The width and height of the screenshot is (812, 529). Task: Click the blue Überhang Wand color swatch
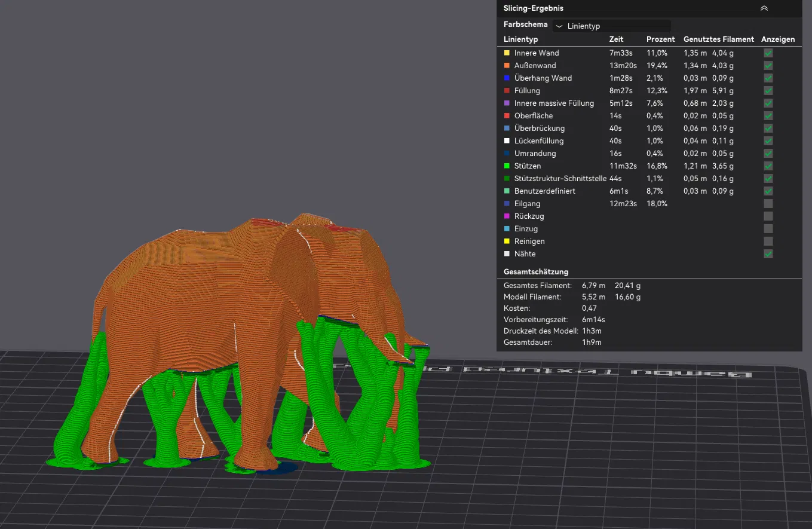(x=507, y=78)
